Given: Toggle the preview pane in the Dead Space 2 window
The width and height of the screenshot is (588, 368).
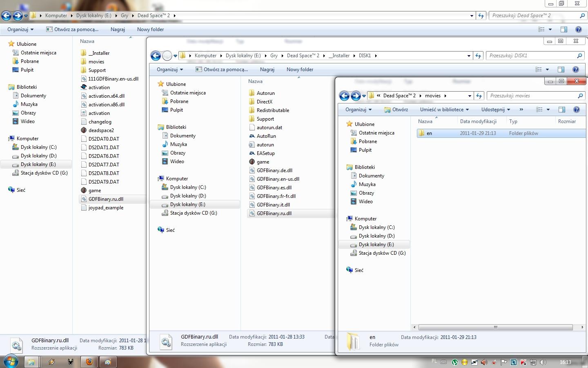Looking at the screenshot, I should coord(564,29).
